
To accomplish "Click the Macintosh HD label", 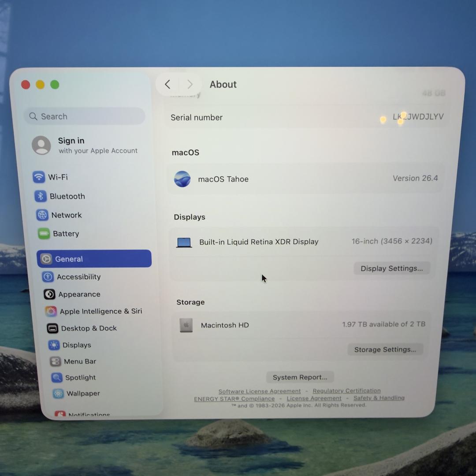I will (225, 325).
